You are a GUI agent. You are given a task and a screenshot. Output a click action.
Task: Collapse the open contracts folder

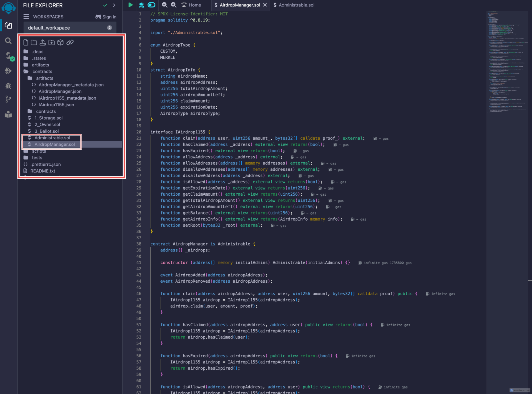(42, 72)
